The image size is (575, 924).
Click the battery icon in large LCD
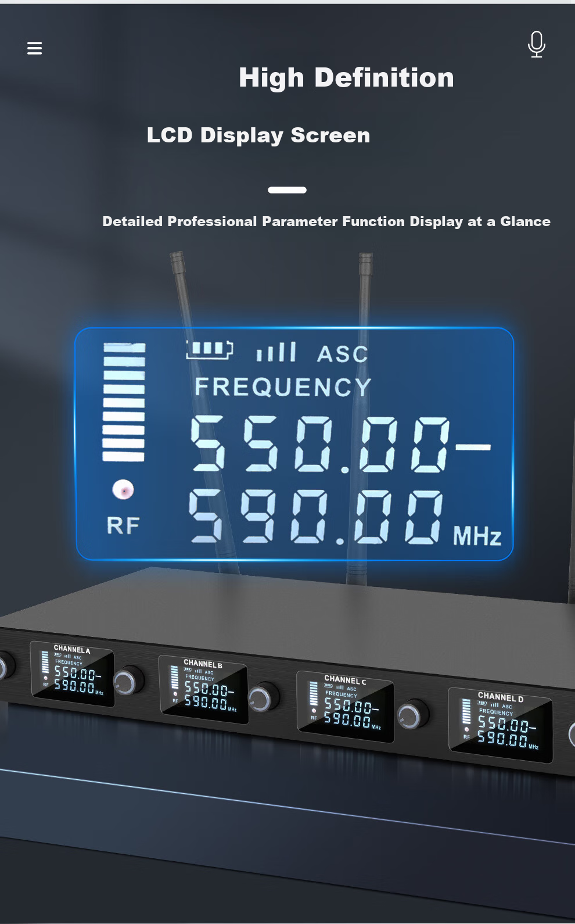point(210,349)
